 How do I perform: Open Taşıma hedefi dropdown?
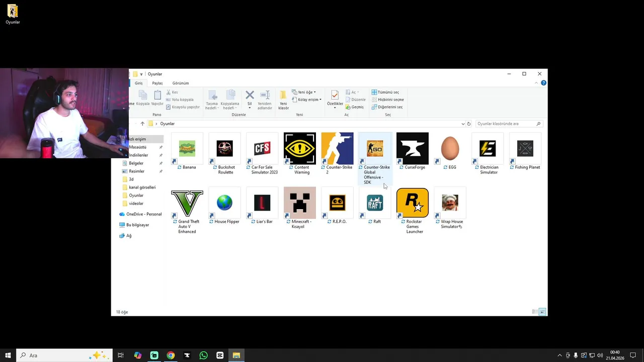coord(212,101)
